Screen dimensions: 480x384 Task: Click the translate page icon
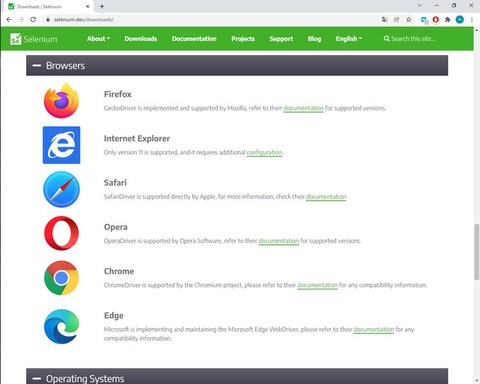tap(385, 20)
